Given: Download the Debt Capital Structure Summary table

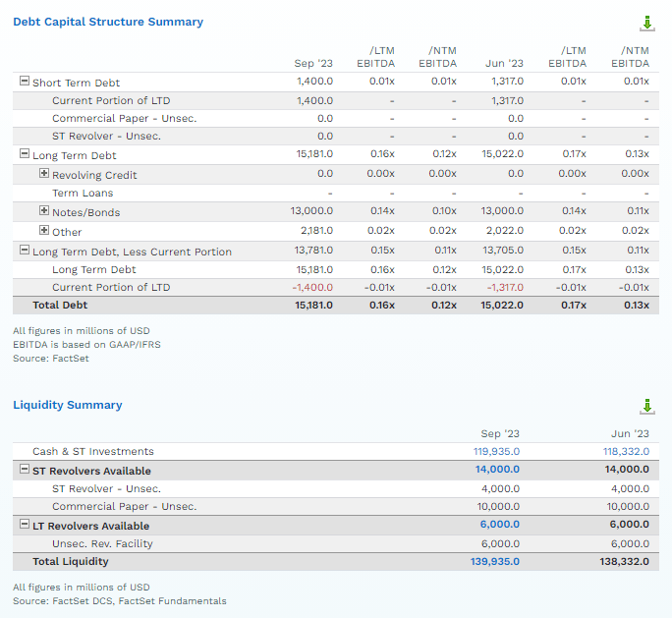Looking at the screenshot, I should pos(646,23).
